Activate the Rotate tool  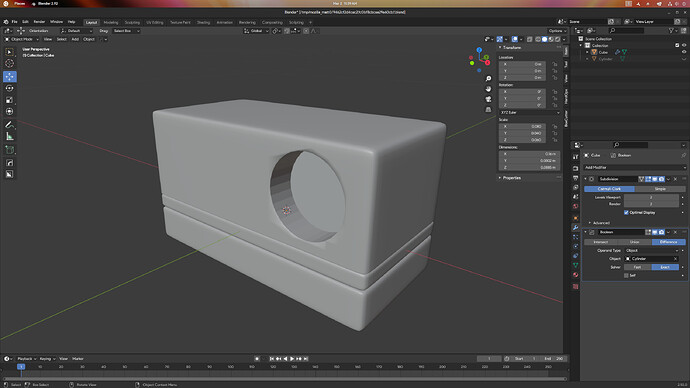coord(9,88)
